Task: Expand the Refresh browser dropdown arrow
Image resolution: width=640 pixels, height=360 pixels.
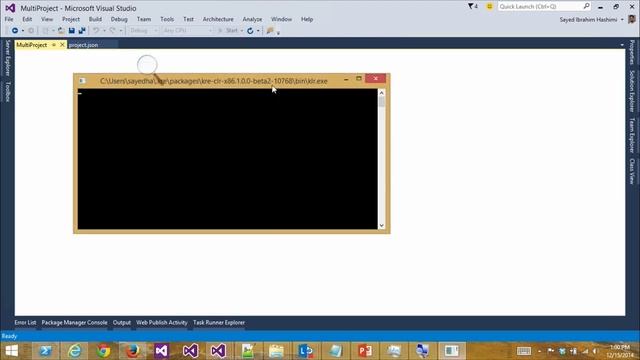Action: [258, 31]
